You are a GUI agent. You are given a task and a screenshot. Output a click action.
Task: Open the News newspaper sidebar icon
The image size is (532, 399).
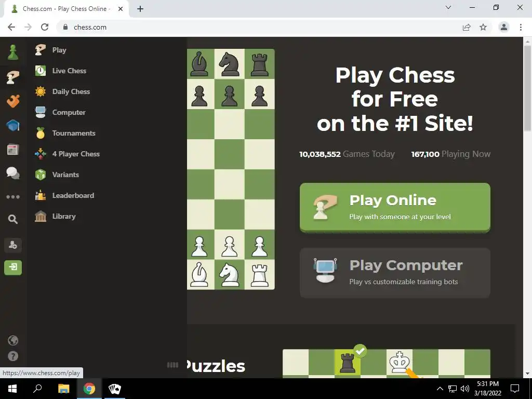pyautogui.click(x=13, y=149)
